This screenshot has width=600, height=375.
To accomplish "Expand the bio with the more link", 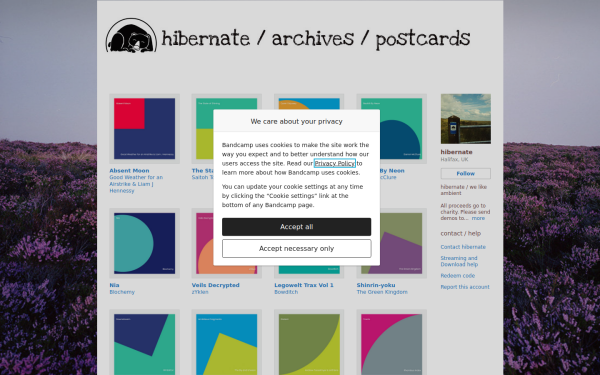I will coord(478,218).
